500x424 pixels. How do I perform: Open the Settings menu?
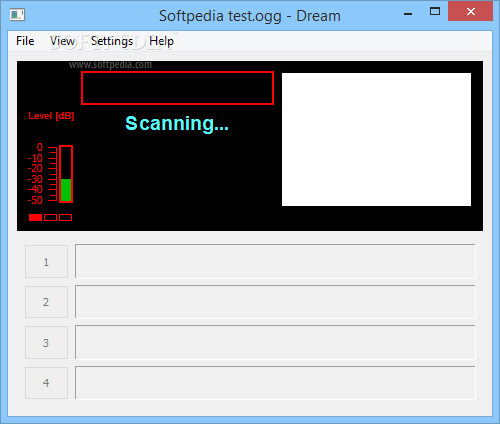click(112, 41)
